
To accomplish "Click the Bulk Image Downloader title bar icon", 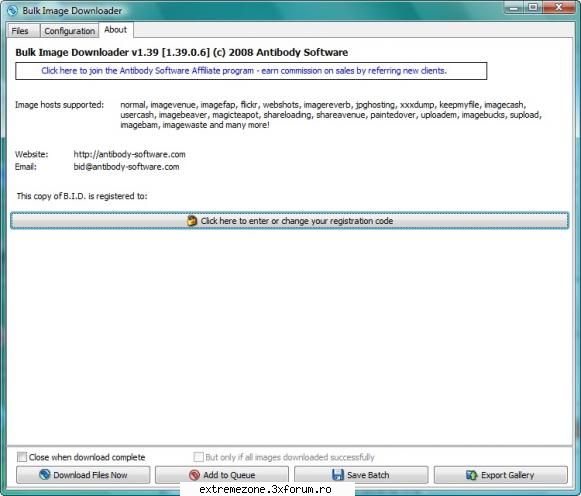I will 12,10.
